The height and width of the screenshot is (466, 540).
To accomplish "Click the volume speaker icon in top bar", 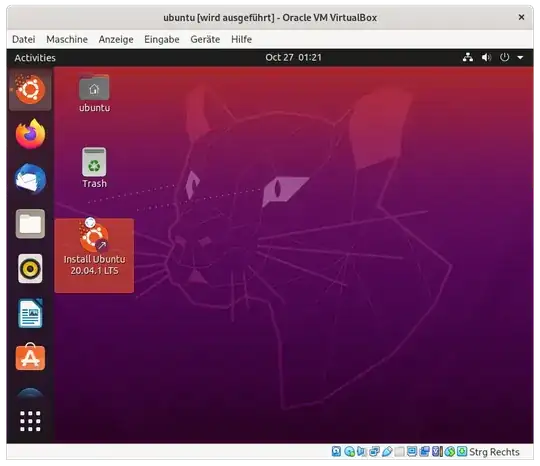I will point(486,57).
